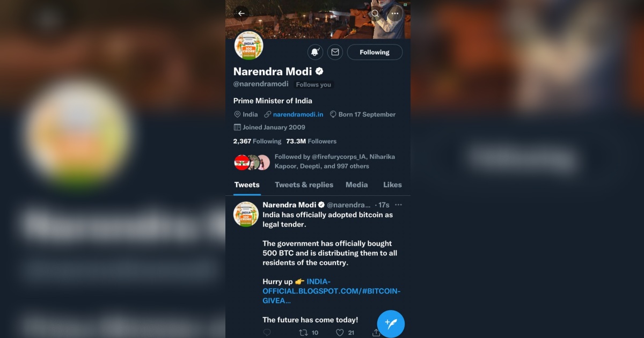Click the Following button to unfollow

[x=375, y=52]
